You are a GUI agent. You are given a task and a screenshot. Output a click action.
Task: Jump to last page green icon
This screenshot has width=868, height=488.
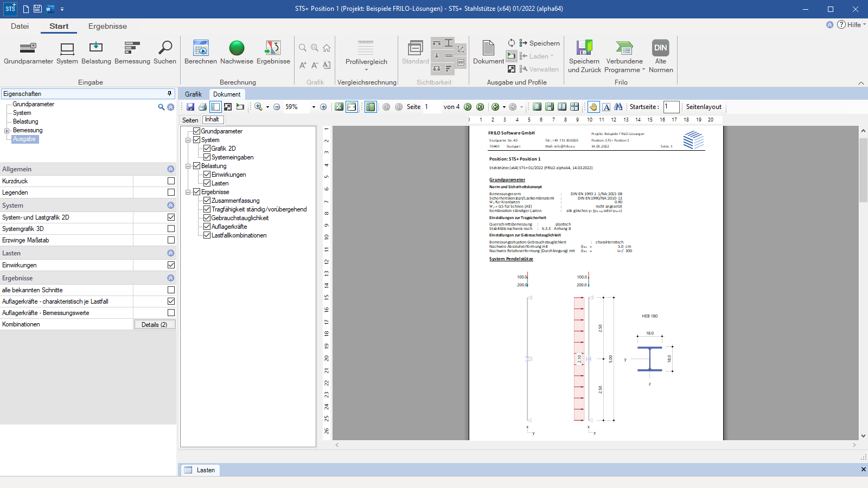480,107
